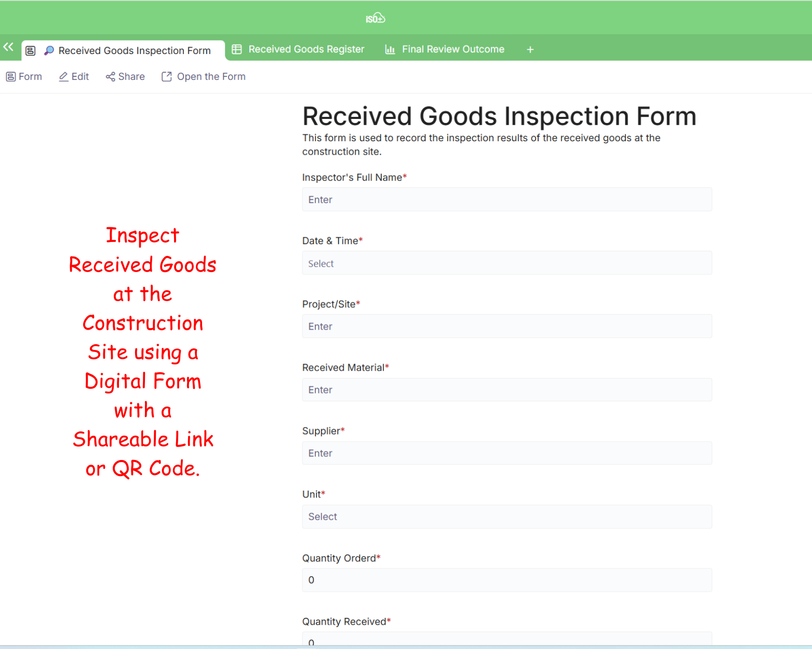Click the form icon beside the active tab
Image resolution: width=812 pixels, height=649 pixels.
(x=31, y=50)
